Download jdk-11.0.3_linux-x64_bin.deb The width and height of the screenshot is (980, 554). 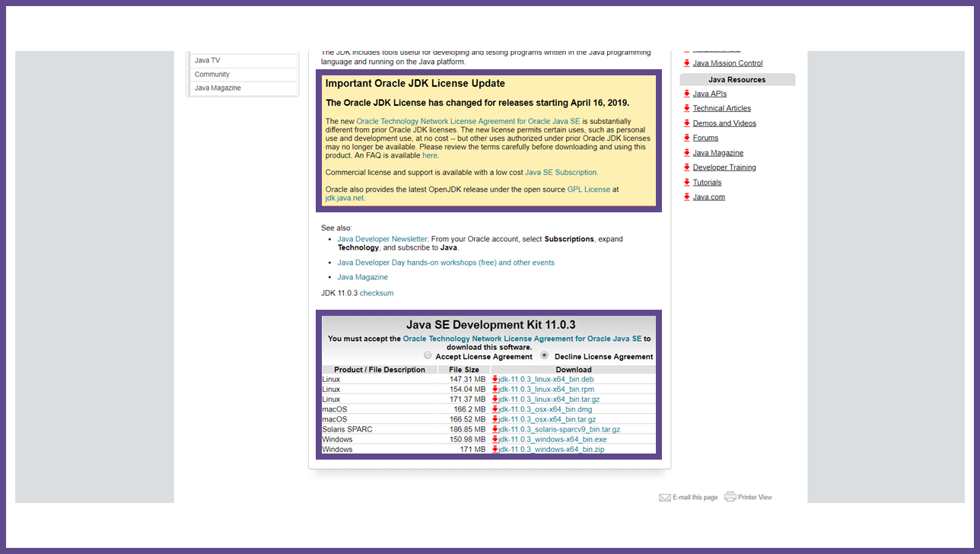click(x=546, y=379)
